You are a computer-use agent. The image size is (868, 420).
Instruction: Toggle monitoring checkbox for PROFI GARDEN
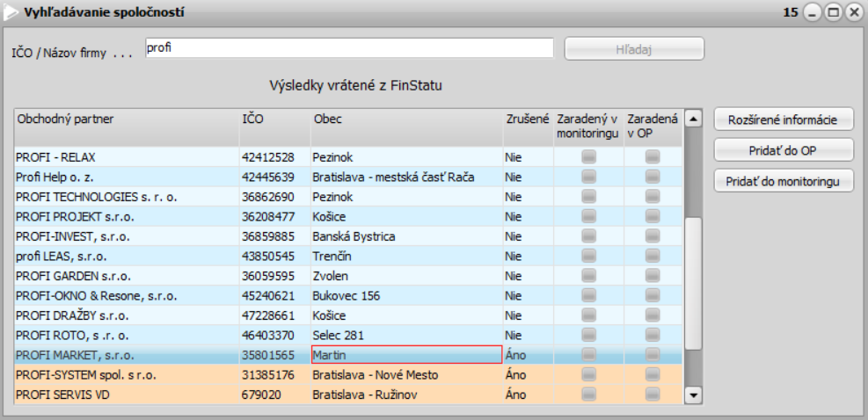(x=588, y=276)
